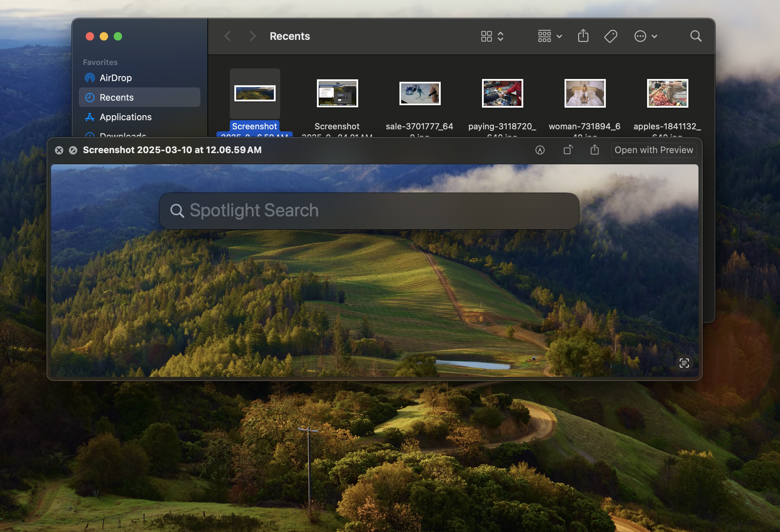Image resolution: width=780 pixels, height=532 pixels.
Task: Click the sale-3701777_64 file name
Action: pos(419,126)
